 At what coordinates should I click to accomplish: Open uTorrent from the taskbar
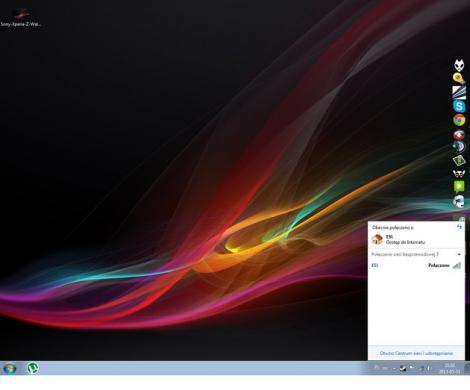33,368
